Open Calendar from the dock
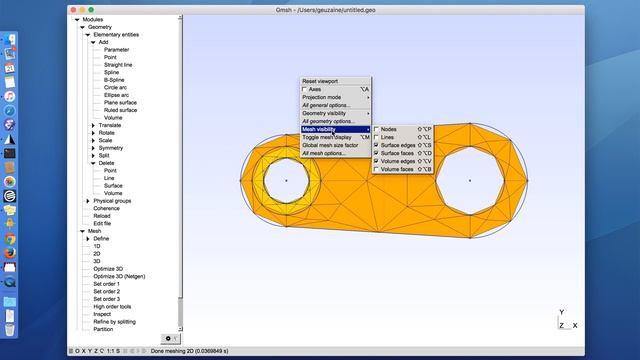The image size is (640, 360). tap(9, 68)
